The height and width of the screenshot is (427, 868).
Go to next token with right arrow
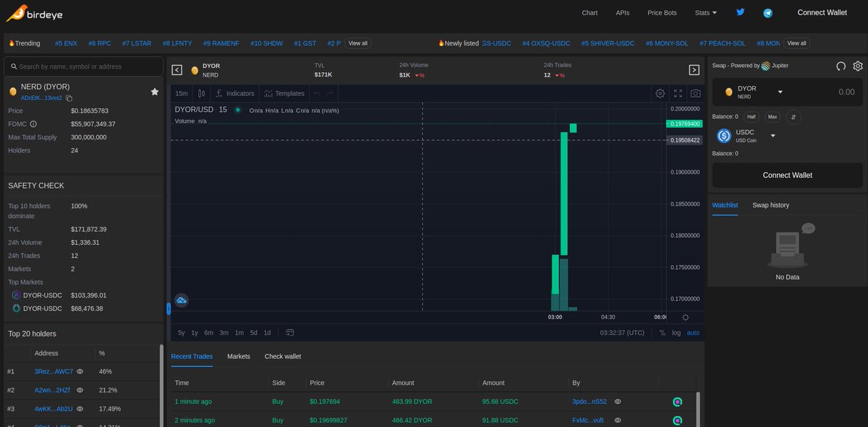pyautogui.click(x=694, y=70)
